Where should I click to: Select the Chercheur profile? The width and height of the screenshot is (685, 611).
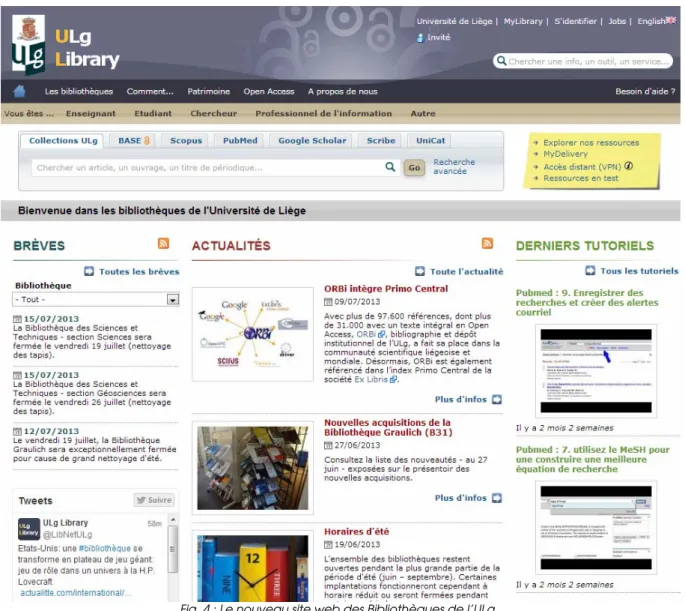(213, 114)
